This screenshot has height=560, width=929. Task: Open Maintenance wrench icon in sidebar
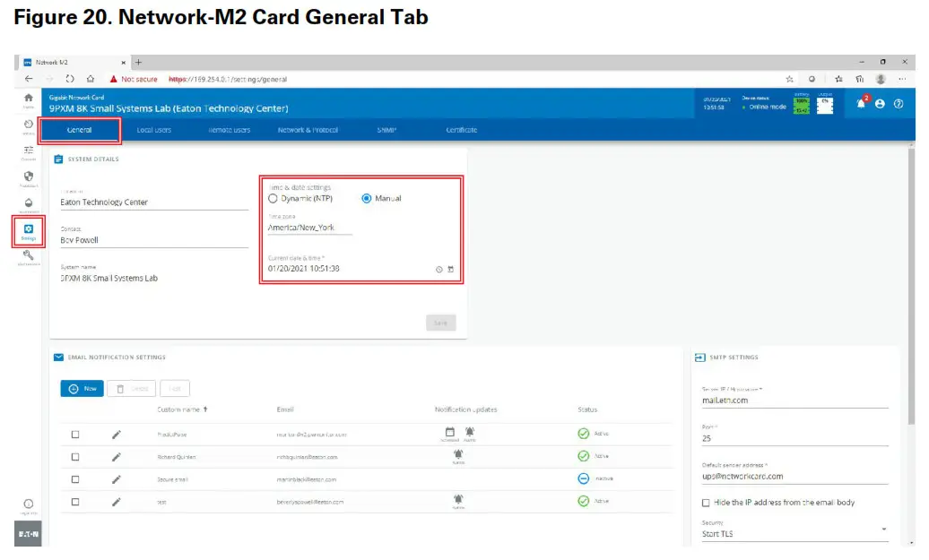click(x=29, y=255)
